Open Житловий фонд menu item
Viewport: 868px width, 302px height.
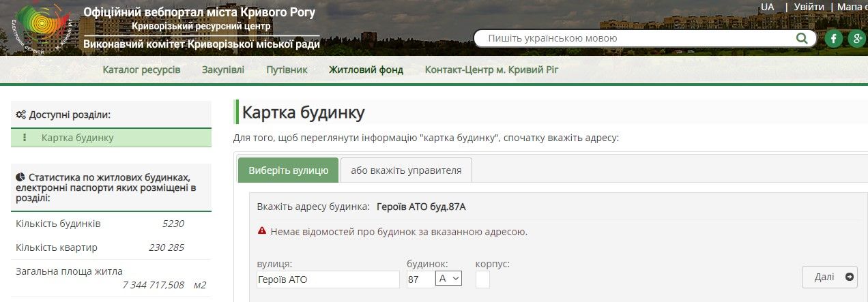pos(366,70)
